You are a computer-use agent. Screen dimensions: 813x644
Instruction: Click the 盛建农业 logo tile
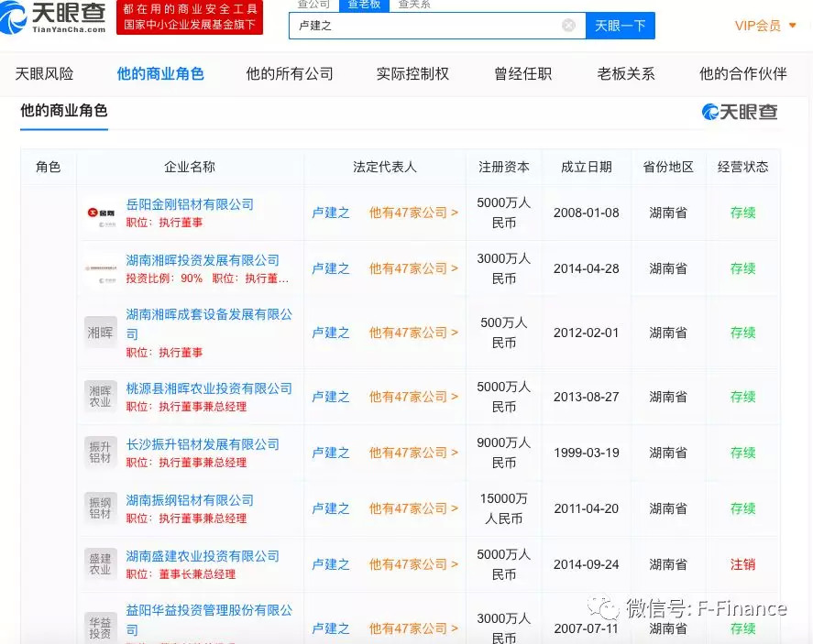click(101, 564)
